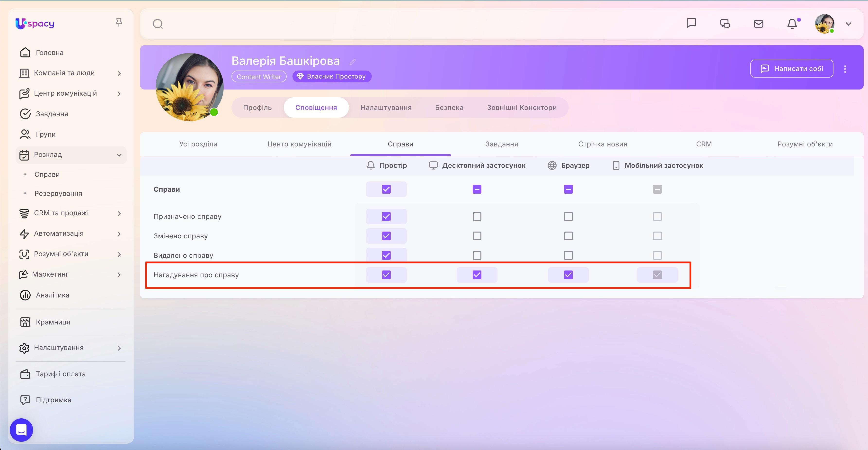
Task: Open the notifications bell icon
Action: click(792, 24)
